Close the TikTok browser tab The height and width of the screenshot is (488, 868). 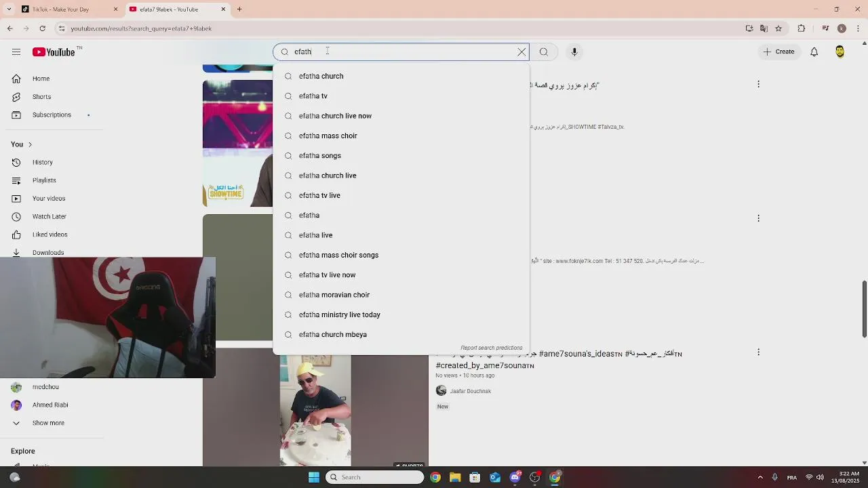(x=115, y=9)
